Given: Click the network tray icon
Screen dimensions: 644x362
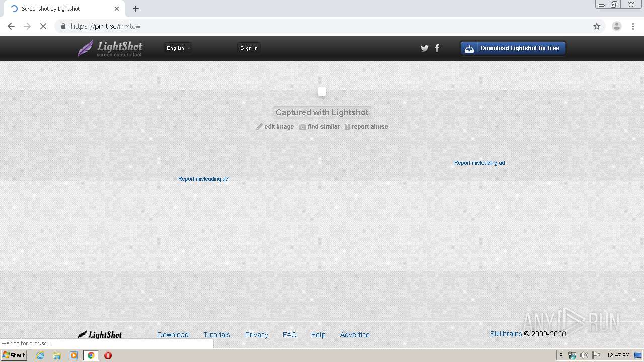Looking at the screenshot, I should (x=572, y=355).
